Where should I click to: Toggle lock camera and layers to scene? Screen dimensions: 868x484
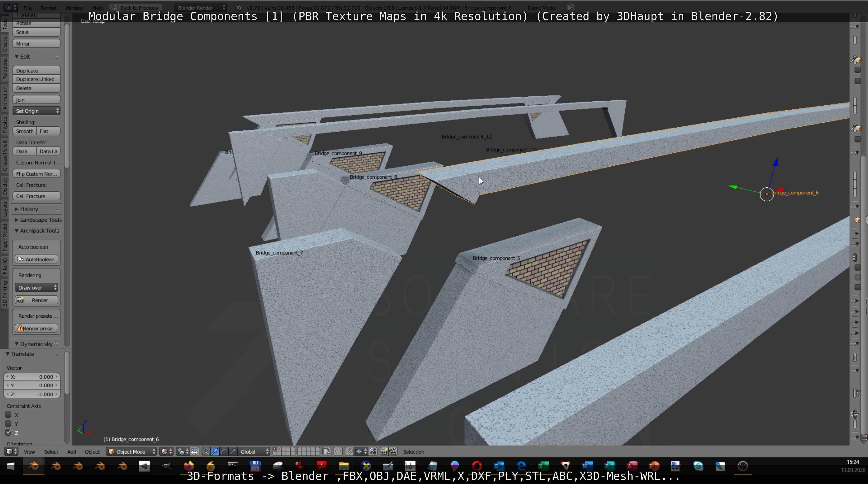point(327,452)
